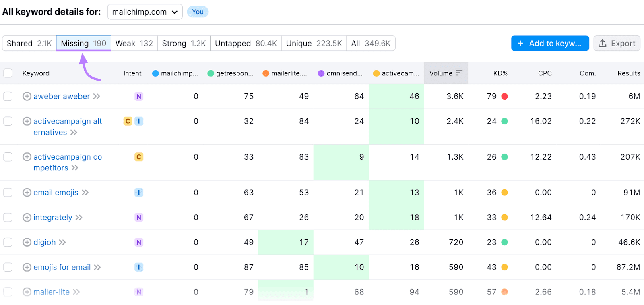Click the red KD dot for aweber aweber
Image resolution: width=644 pixels, height=305 pixels.
pos(504,96)
